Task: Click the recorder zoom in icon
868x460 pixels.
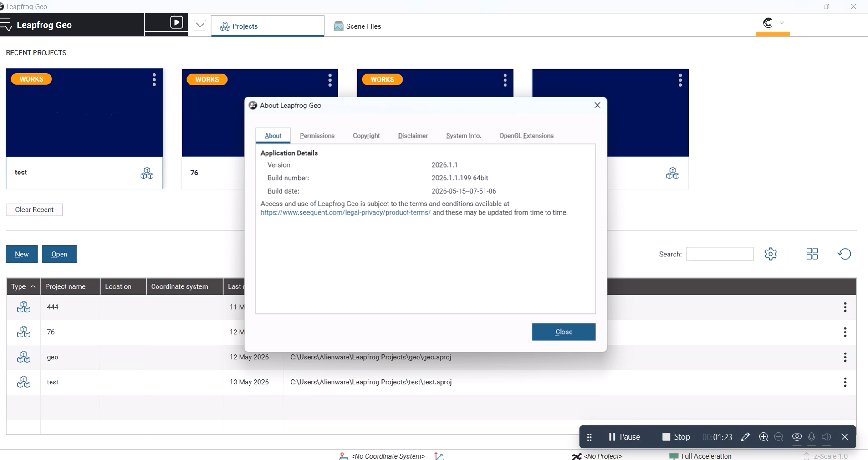Action: 764,437
